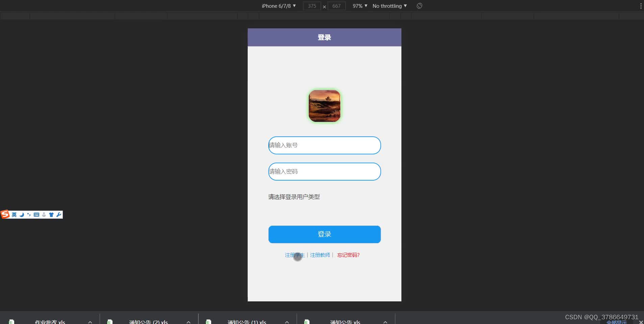Open the Sogou soft keyboard icon
644x324 pixels.
click(36, 215)
